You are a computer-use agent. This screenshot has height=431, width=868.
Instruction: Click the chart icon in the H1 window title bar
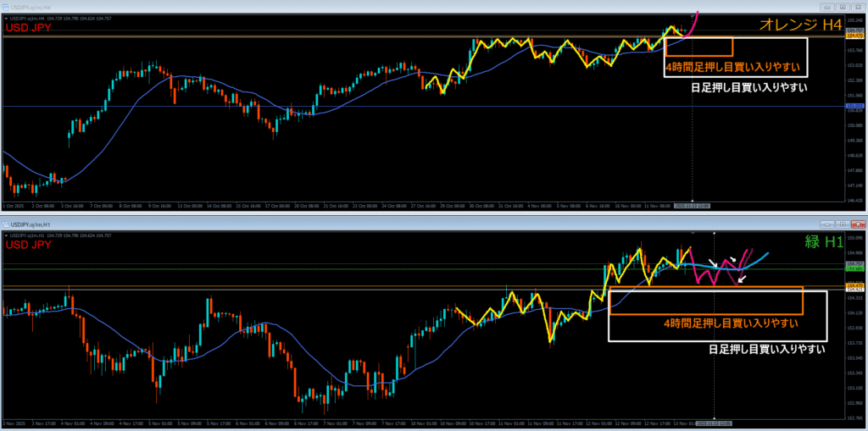pyautogui.click(x=6, y=224)
